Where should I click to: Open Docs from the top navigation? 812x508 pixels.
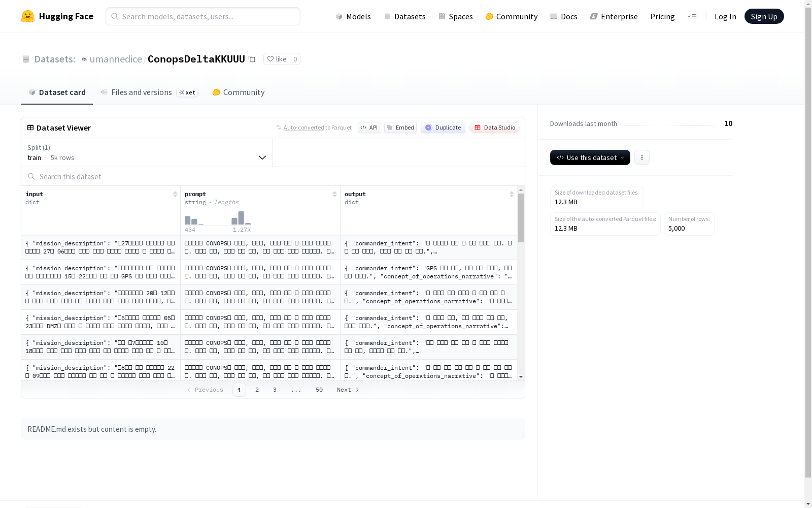(x=564, y=16)
